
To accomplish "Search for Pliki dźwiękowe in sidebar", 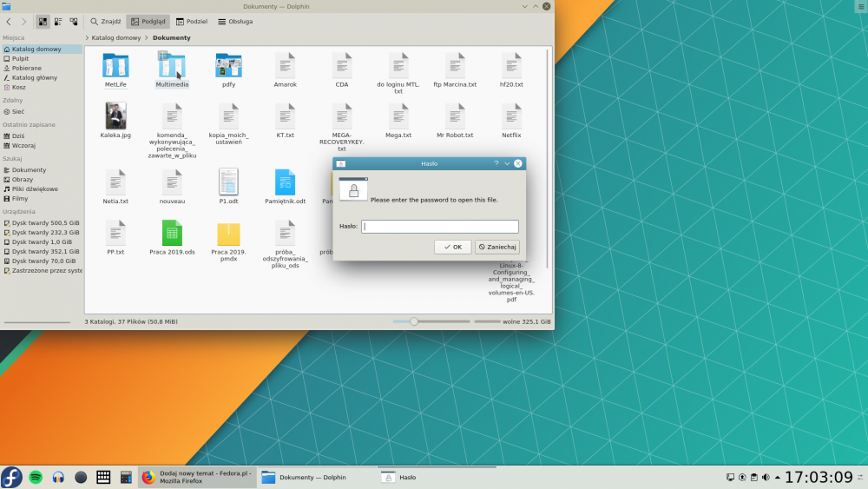I will [x=42, y=188].
